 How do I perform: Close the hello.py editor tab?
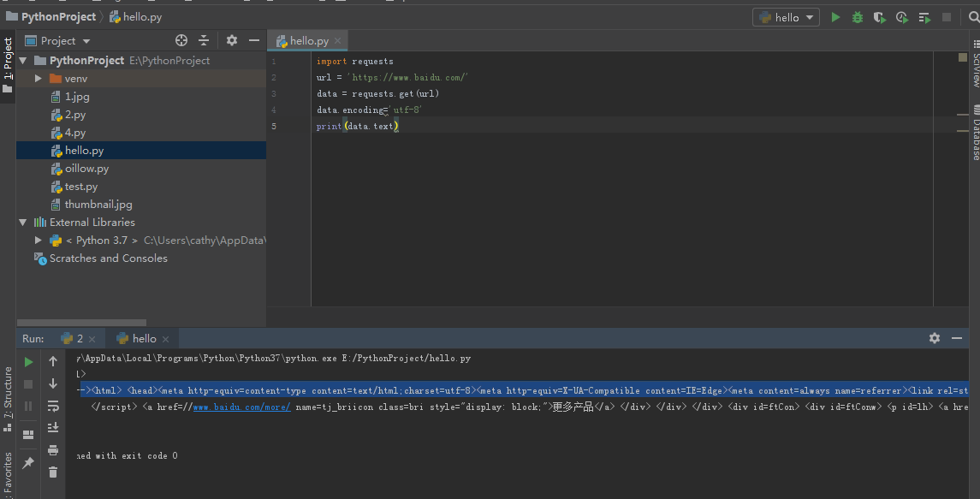coord(338,40)
